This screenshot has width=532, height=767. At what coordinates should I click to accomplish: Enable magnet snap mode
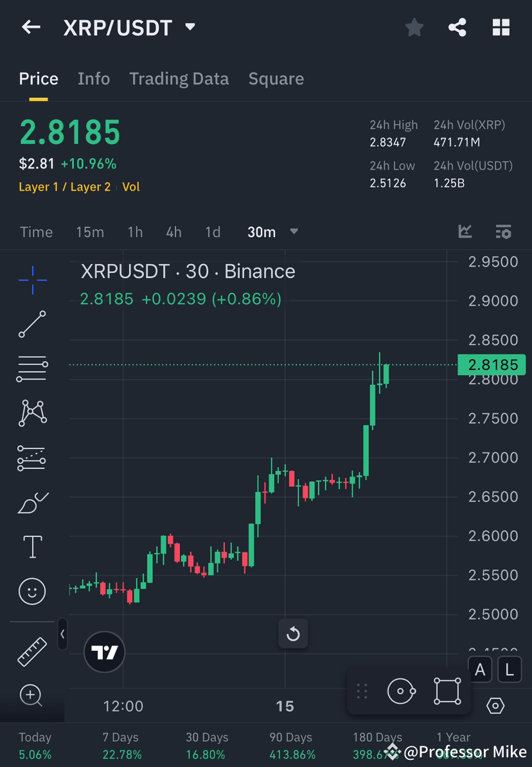pos(401,691)
